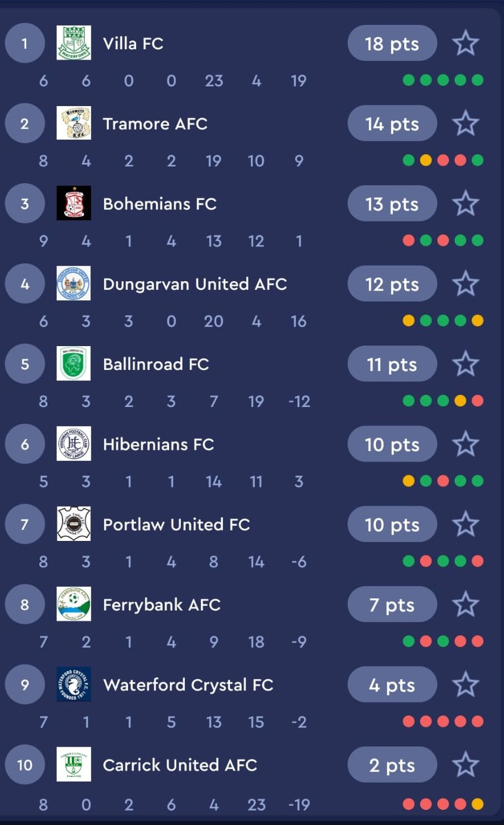The height and width of the screenshot is (825, 504).
Task: Click the yellow form dot for Carrick United
Action: pyautogui.click(x=477, y=804)
